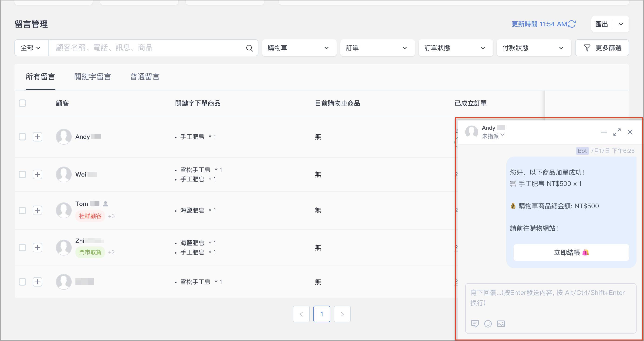Image resolution: width=644 pixels, height=341 pixels.
Task: Close the Andy chat panel
Action: pos(630,132)
